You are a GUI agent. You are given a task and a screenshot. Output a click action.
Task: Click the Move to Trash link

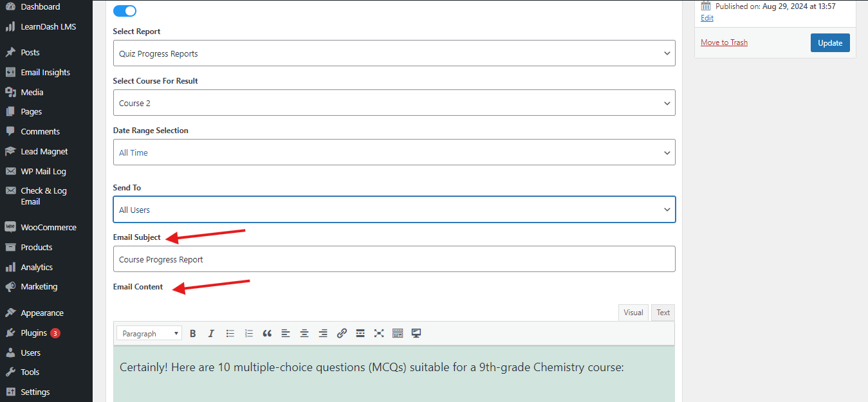tap(724, 42)
